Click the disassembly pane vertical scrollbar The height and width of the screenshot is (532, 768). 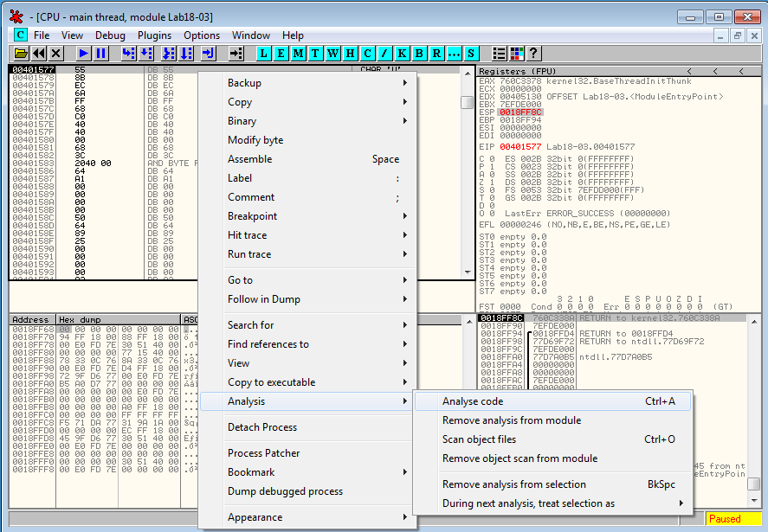[x=468, y=173]
